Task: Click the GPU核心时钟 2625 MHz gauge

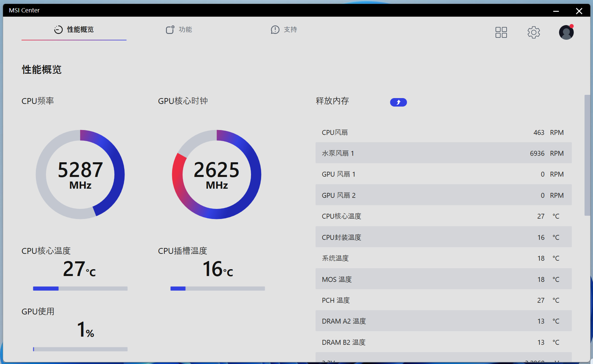Action: click(x=217, y=174)
